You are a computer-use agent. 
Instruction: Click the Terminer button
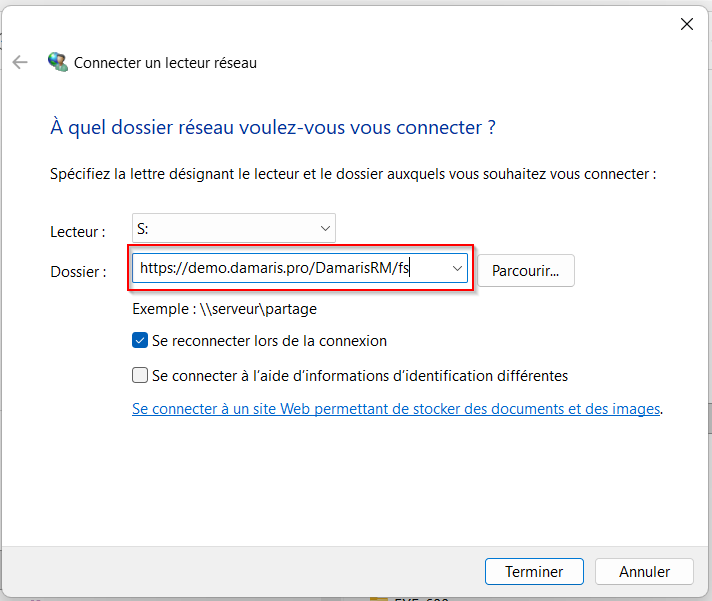point(534,572)
